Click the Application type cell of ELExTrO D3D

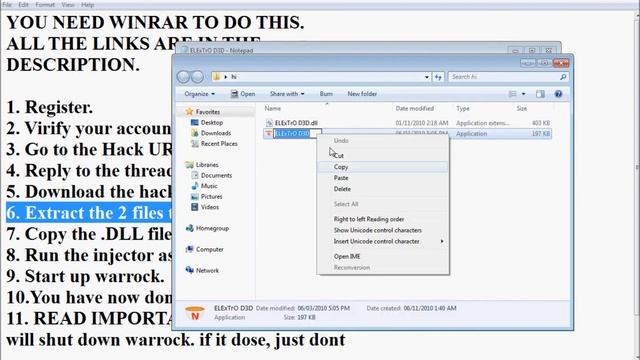click(x=471, y=133)
